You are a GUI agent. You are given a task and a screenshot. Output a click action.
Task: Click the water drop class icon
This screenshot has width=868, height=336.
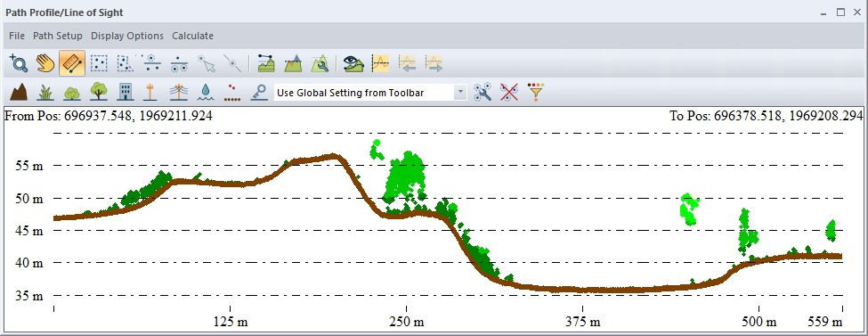[x=206, y=92]
